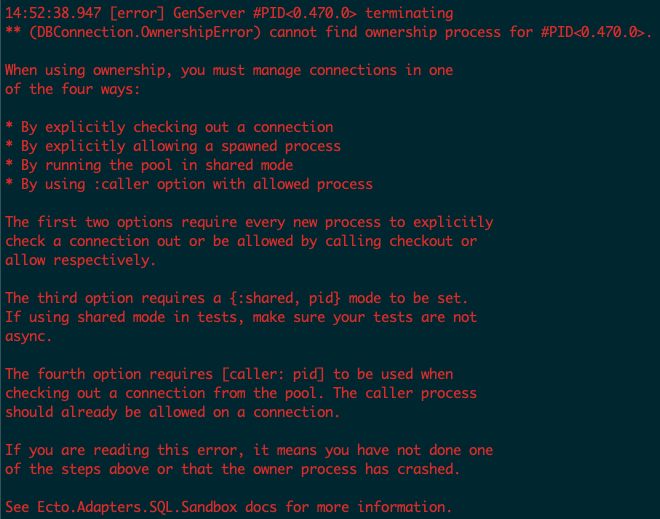660x519 pixels.
Task: Click bullet 'By explicitly checking out a connection'
Action: pyautogui.click(x=169, y=127)
